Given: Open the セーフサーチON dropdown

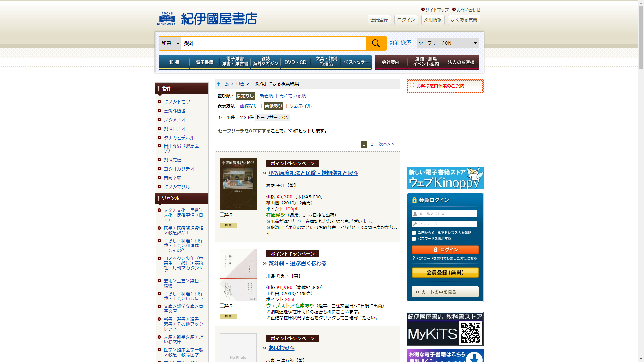Looking at the screenshot, I should (x=448, y=43).
